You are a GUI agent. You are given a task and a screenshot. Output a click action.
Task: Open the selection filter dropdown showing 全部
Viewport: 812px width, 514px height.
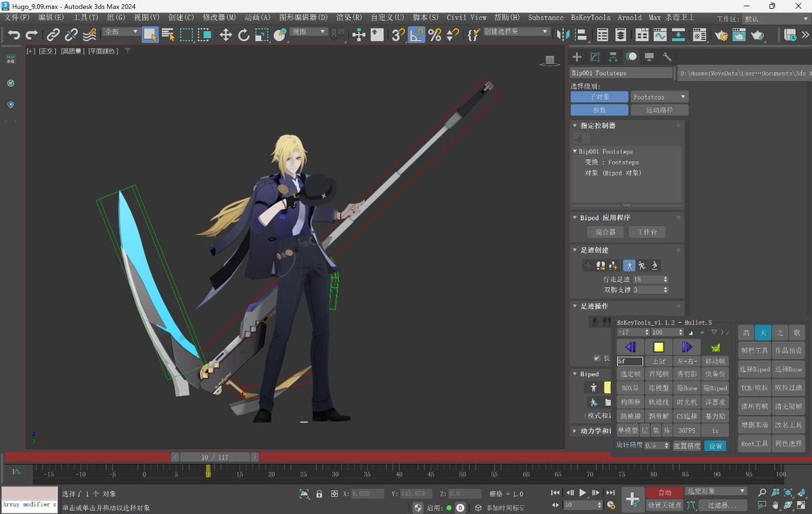coord(121,32)
